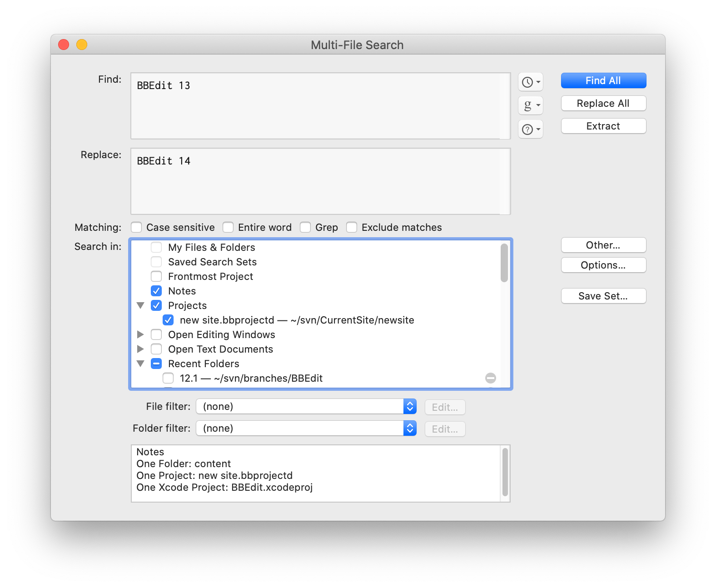Click the Search in list scrollbar
This screenshot has height=588, width=716.
(504, 264)
